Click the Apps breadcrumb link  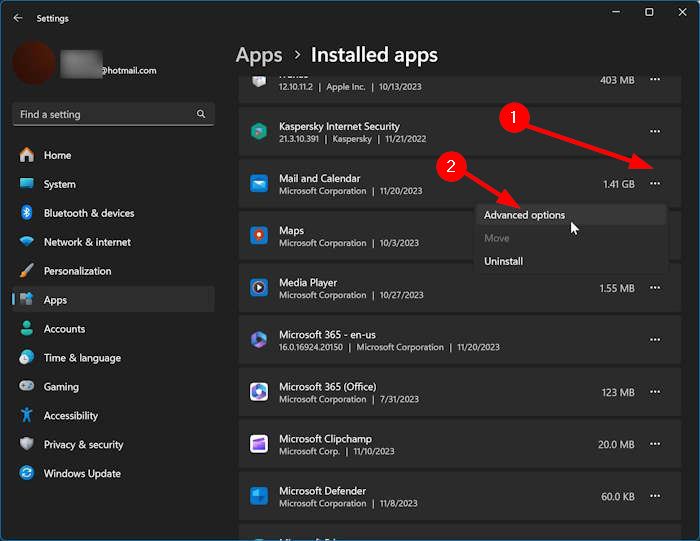point(259,56)
